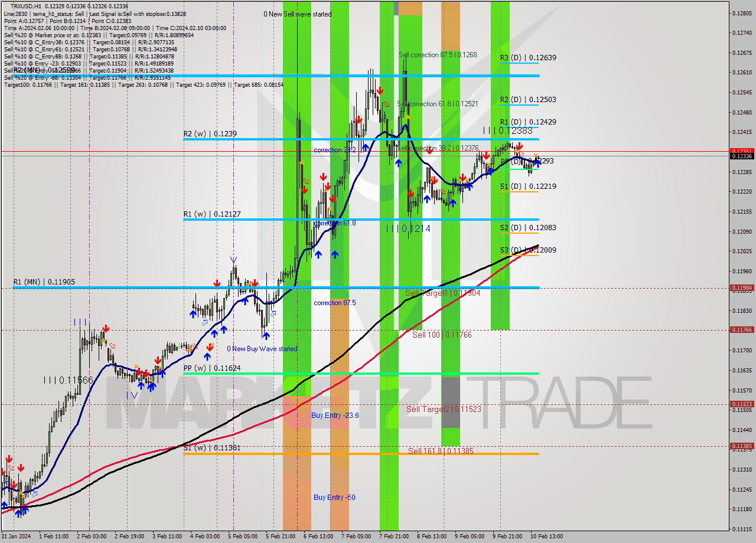756x543 pixels.
Task: Click the 'Sell 161.8 | 0.11385' label
Action: 441,451
